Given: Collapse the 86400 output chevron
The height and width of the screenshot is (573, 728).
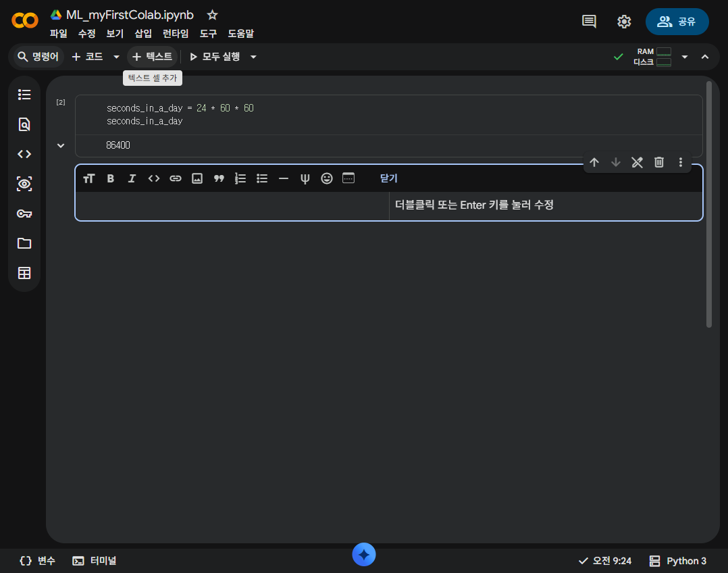Looking at the screenshot, I should [61, 145].
